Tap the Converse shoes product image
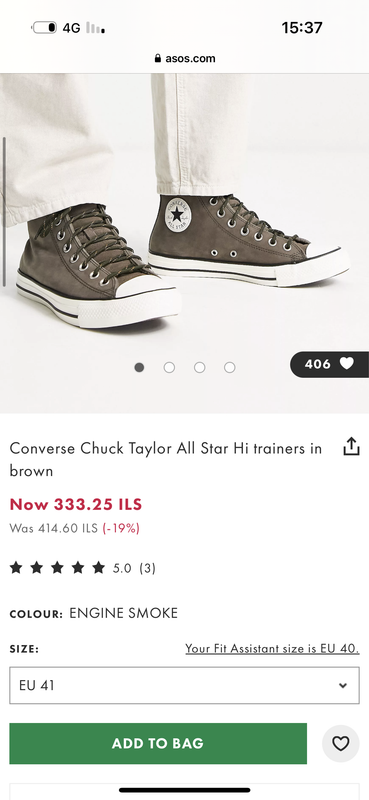The height and width of the screenshot is (800, 369). tap(184, 243)
